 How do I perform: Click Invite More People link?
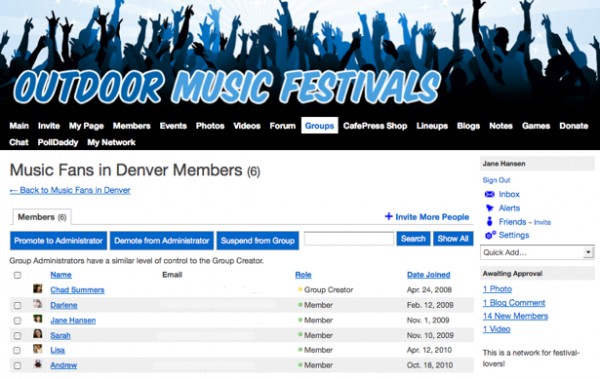coord(432,217)
